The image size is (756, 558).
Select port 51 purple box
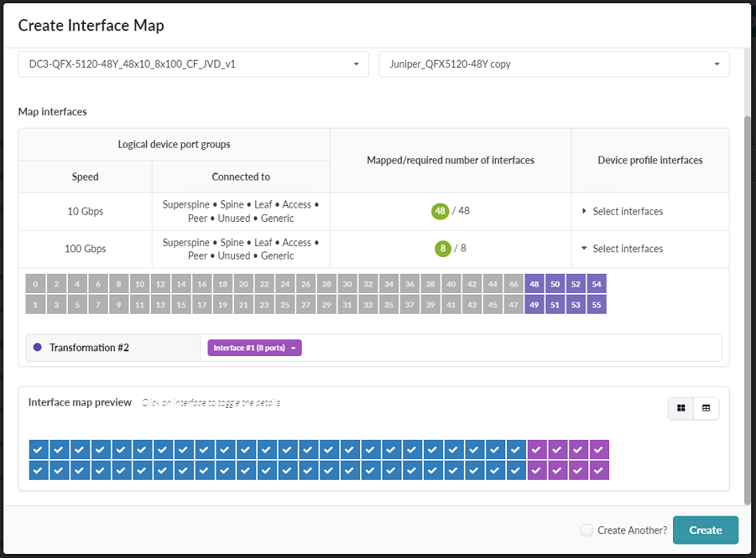[555, 304]
